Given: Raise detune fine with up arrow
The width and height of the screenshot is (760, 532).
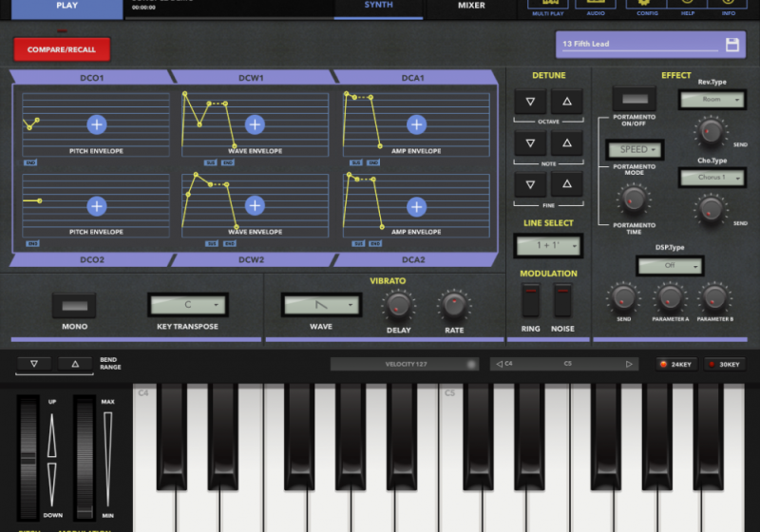Looking at the screenshot, I should pyautogui.click(x=566, y=184).
